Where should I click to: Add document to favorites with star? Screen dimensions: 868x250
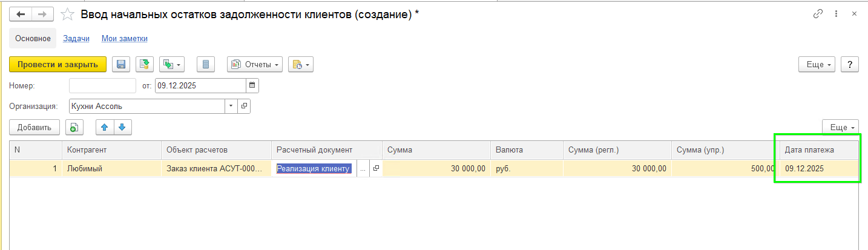tap(68, 14)
